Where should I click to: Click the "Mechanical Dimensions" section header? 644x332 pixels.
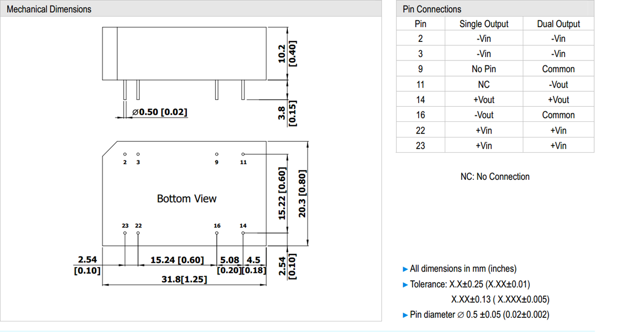49,9
